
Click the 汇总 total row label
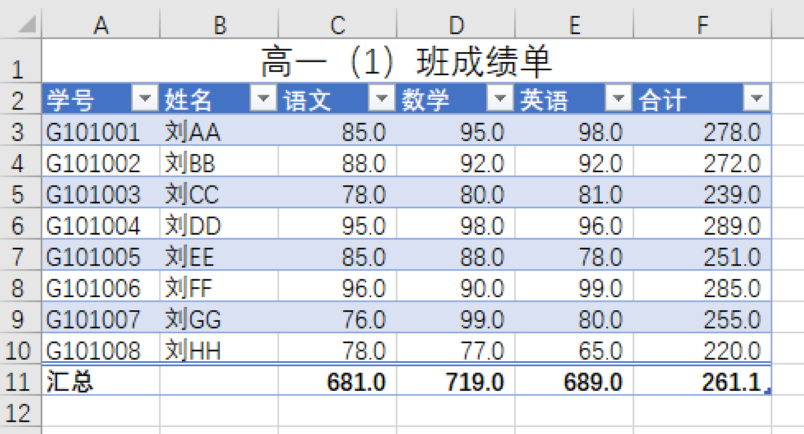tap(100, 380)
